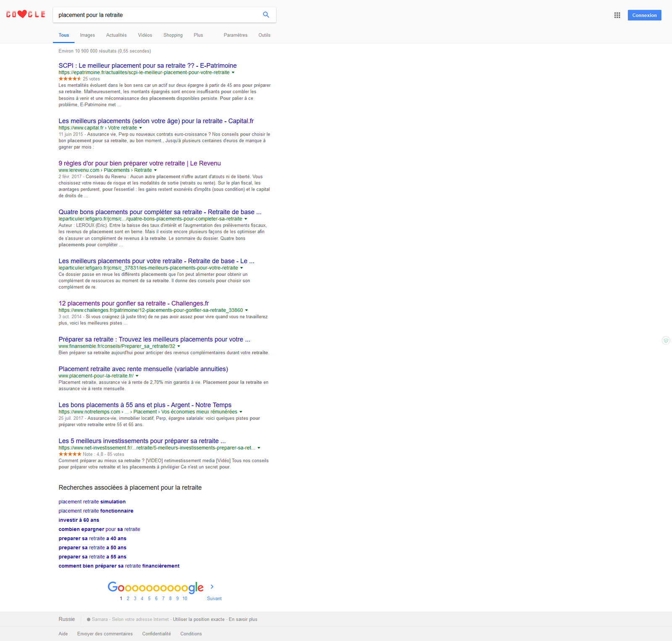Open the 12 placements Challenges.fr result

pos(134,303)
